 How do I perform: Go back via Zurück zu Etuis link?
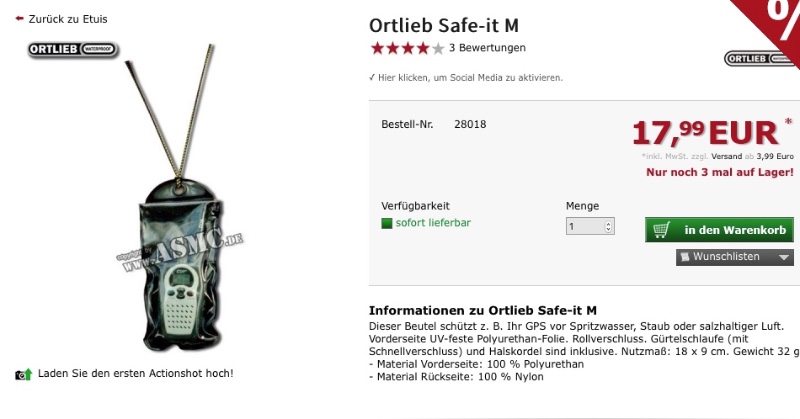68,19
